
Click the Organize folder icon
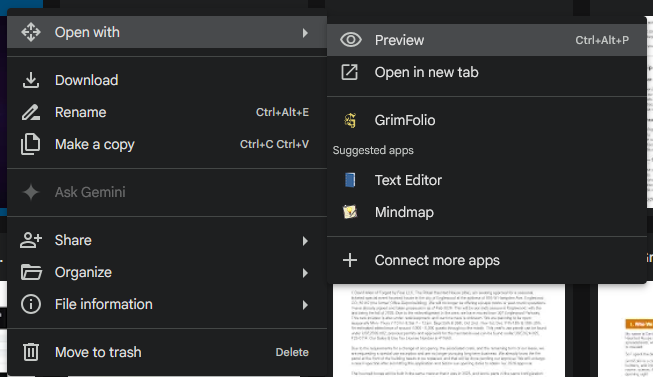click(31, 272)
